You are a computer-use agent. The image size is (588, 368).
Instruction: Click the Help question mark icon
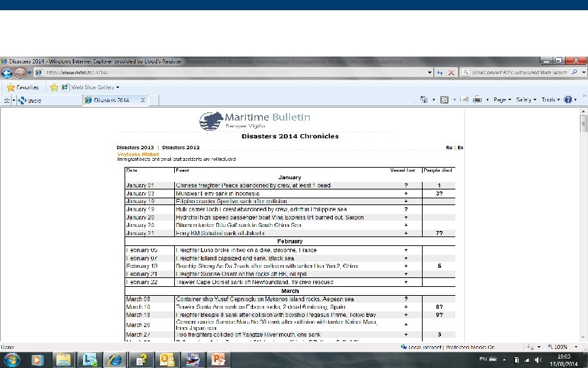point(568,99)
